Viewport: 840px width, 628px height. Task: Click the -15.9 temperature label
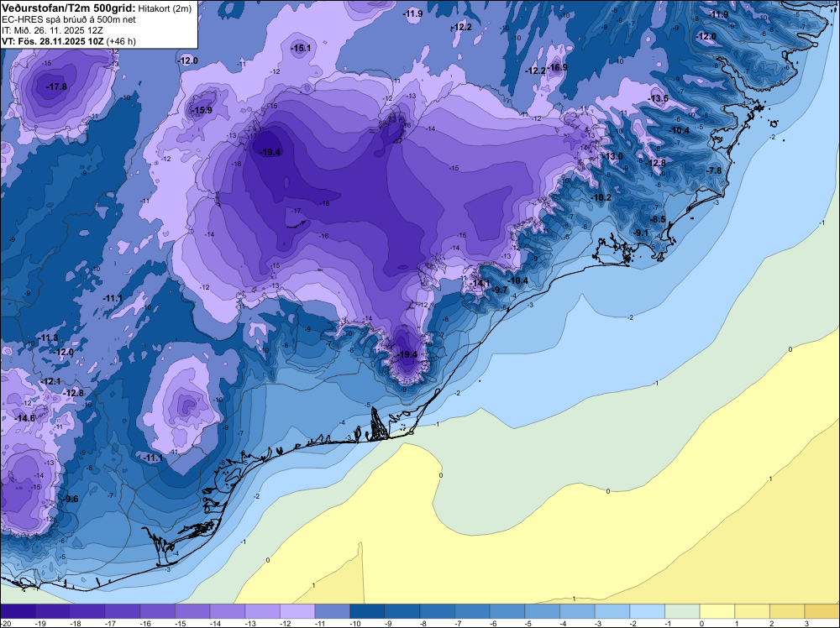coord(202,110)
